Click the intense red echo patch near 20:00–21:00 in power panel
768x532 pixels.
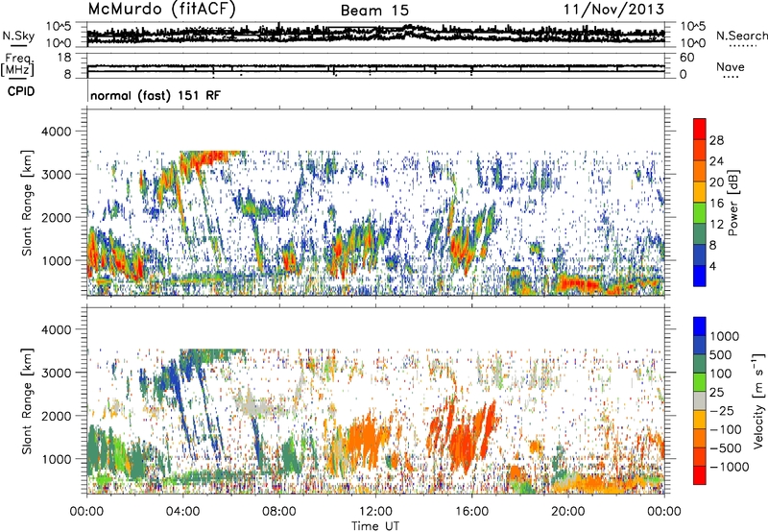578,284
